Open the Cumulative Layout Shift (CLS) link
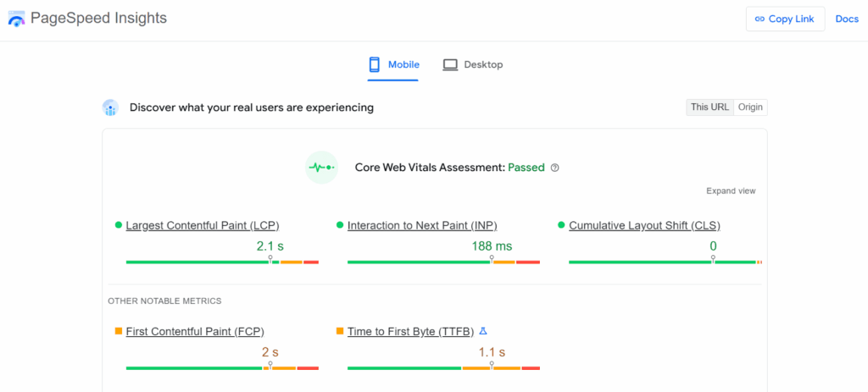The width and height of the screenshot is (868, 392). (x=644, y=225)
